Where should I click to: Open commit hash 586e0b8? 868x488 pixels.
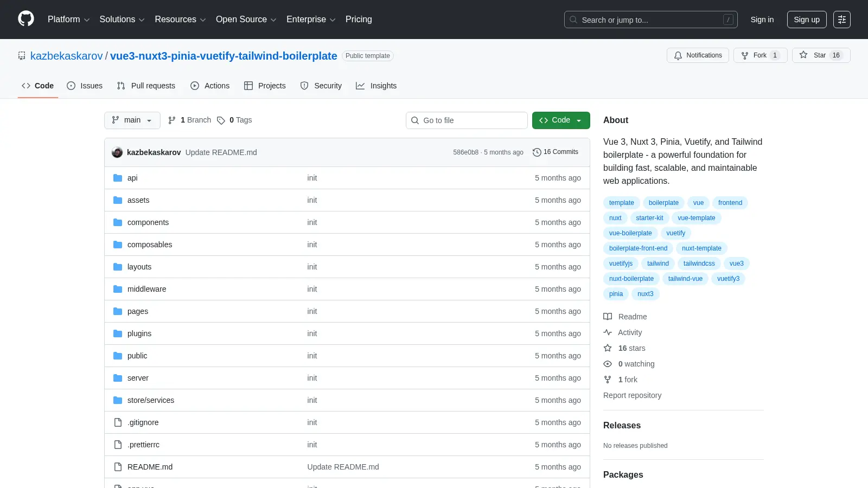(466, 152)
